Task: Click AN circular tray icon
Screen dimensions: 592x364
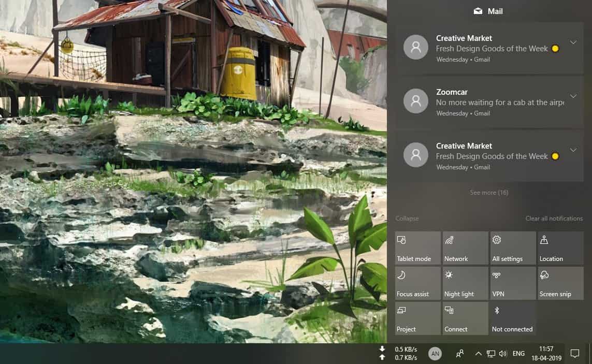Action: click(x=435, y=354)
